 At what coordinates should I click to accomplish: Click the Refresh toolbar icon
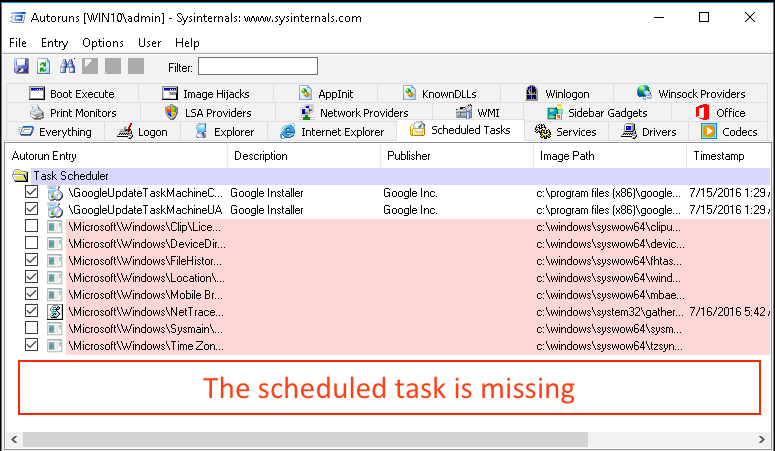(43, 66)
